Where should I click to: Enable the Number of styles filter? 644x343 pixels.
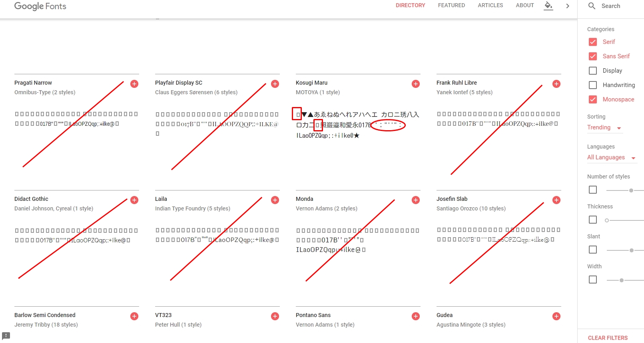(593, 190)
